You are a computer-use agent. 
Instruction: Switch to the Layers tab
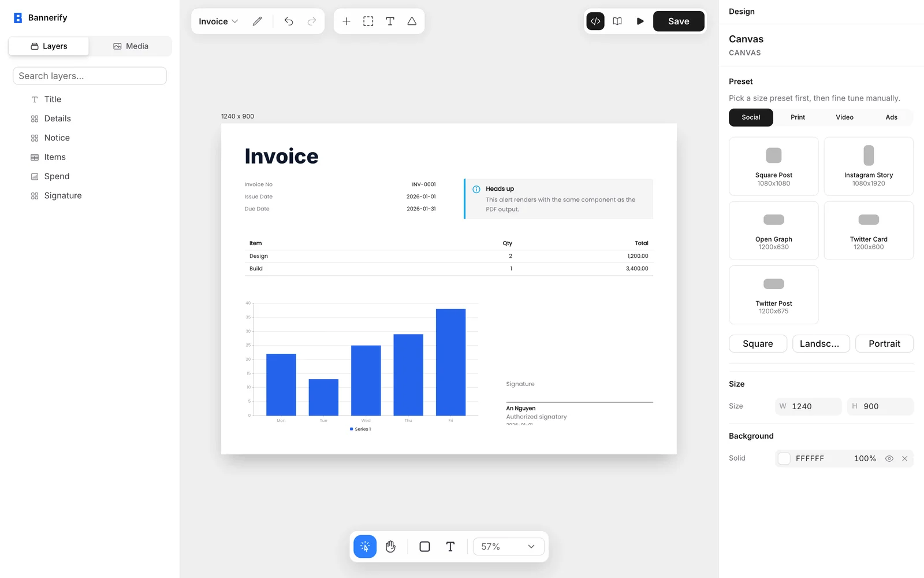pyautogui.click(x=49, y=46)
